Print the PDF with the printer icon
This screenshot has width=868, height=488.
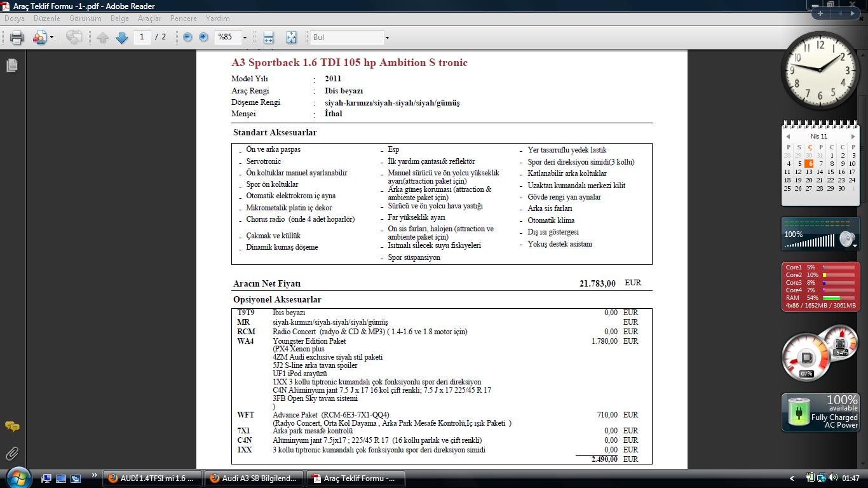[x=17, y=37]
